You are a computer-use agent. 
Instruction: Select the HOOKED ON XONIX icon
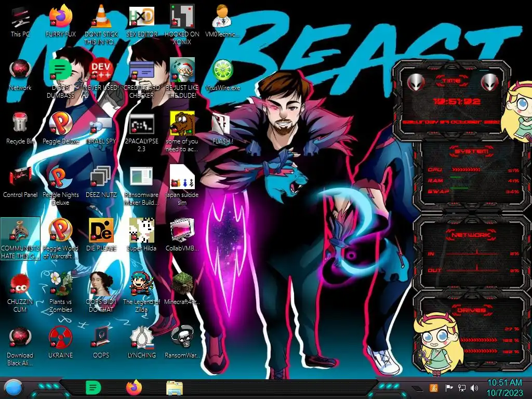click(x=182, y=24)
